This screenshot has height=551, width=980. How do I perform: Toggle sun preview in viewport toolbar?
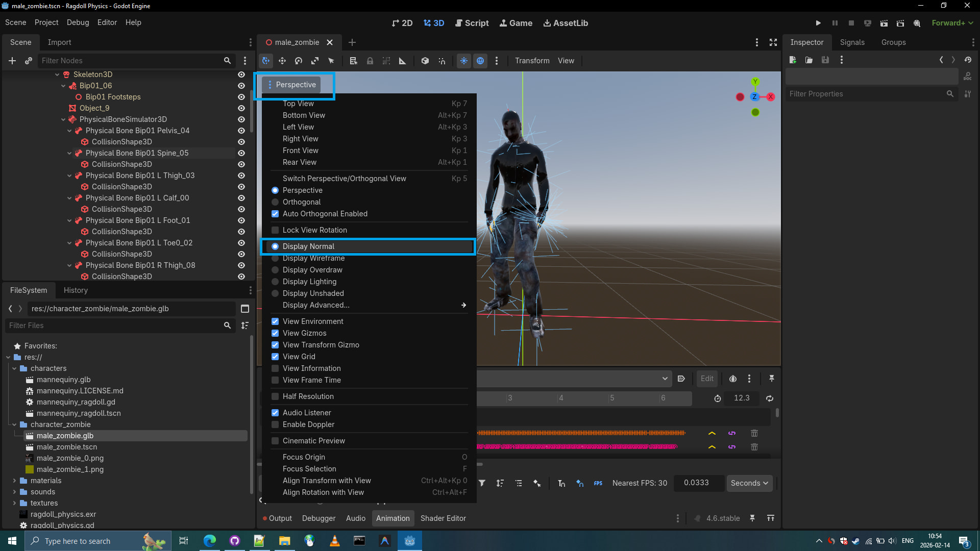[x=464, y=61]
